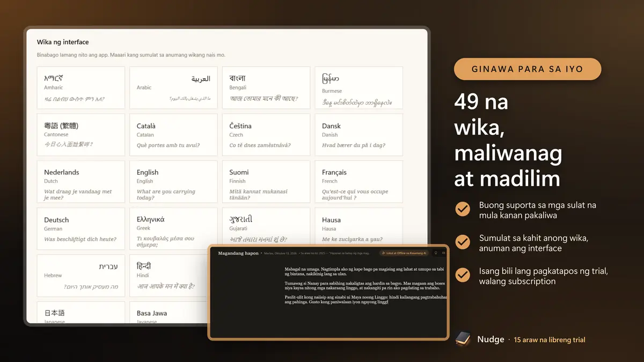This screenshot has height=362, width=644.
Task: Choose Bengali as interface language
Action: (x=266, y=88)
